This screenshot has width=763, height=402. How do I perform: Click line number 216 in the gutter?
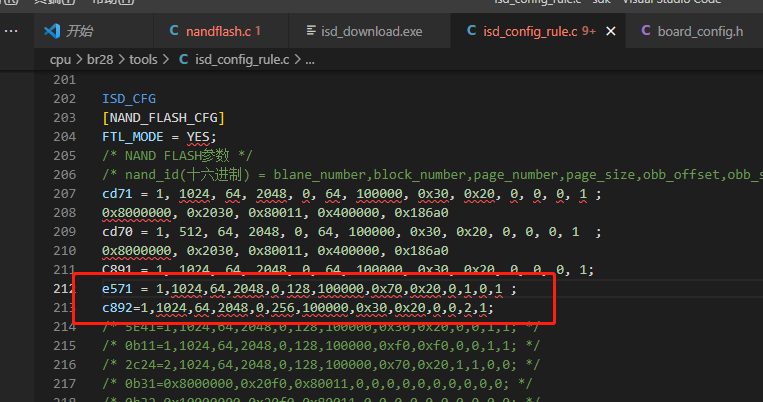pyautogui.click(x=64, y=365)
